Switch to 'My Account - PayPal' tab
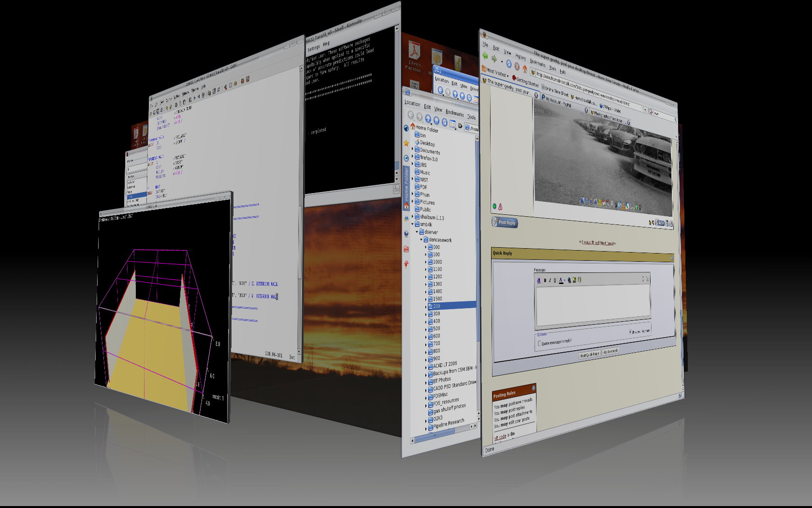Screen dimensions: 812x508 click(x=563, y=103)
